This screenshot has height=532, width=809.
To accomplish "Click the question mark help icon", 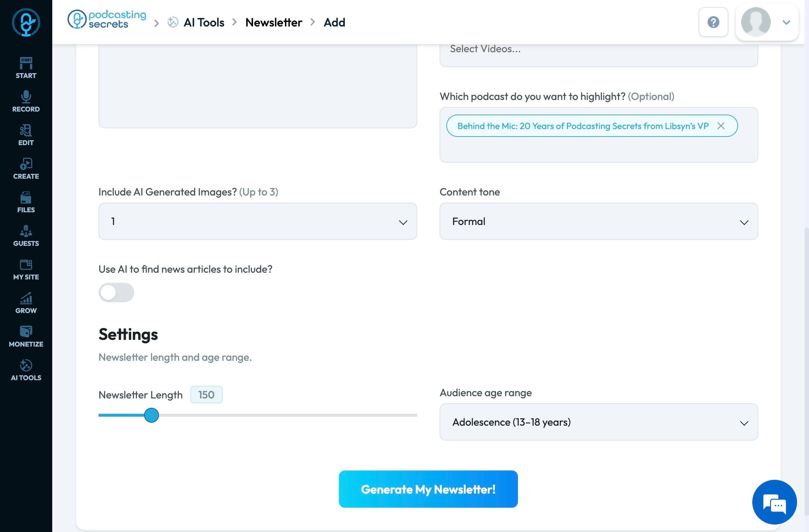I will [713, 22].
